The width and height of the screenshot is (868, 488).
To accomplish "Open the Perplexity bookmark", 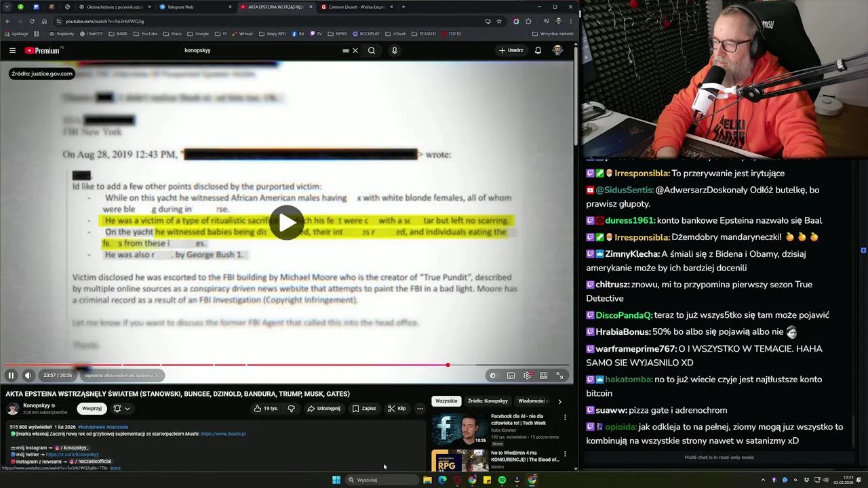I will pyautogui.click(x=62, y=33).
